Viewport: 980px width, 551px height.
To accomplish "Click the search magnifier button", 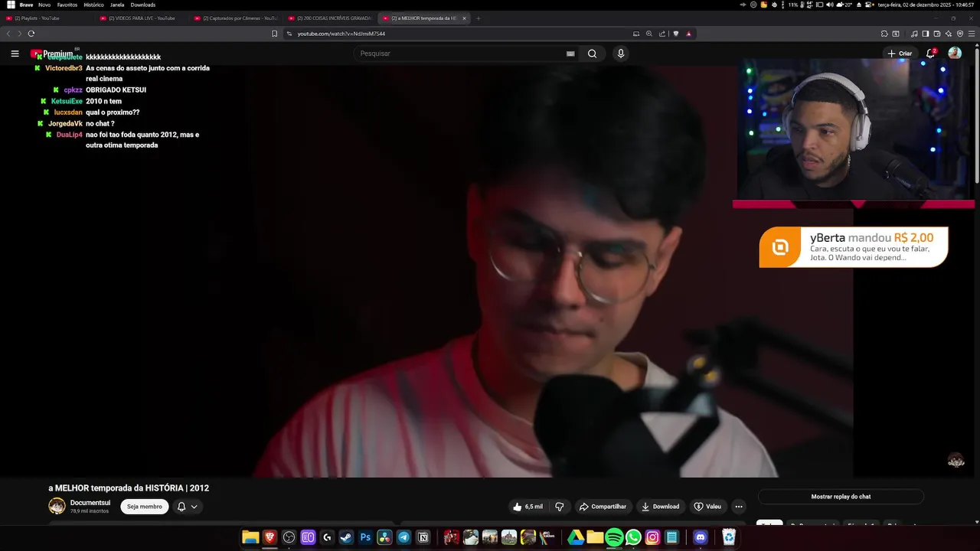I will [592, 54].
